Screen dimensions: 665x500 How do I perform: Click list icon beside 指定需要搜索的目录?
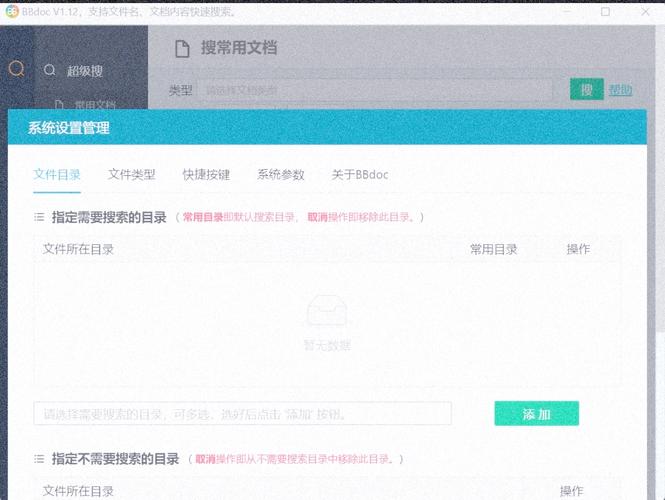[39, 218]
